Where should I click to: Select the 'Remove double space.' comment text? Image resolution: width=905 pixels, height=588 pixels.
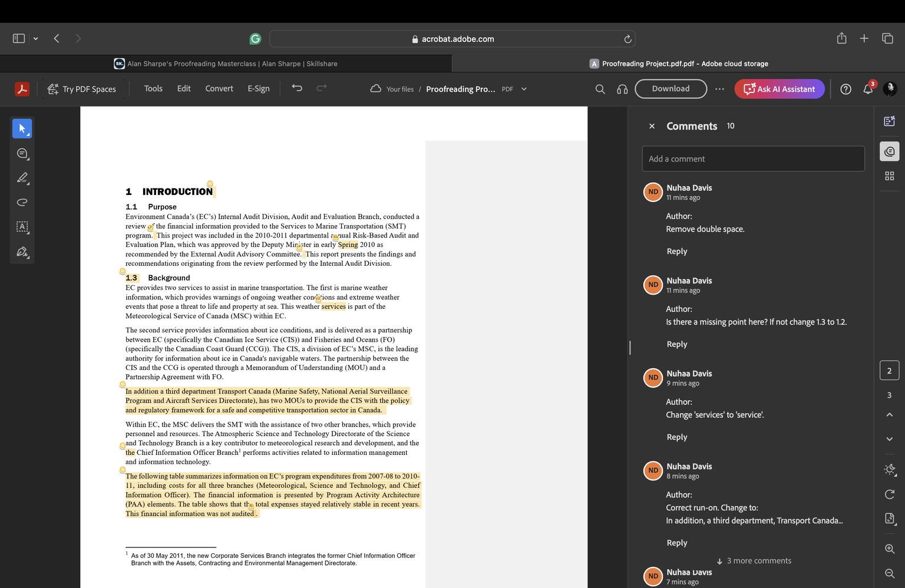pos(705,229)
